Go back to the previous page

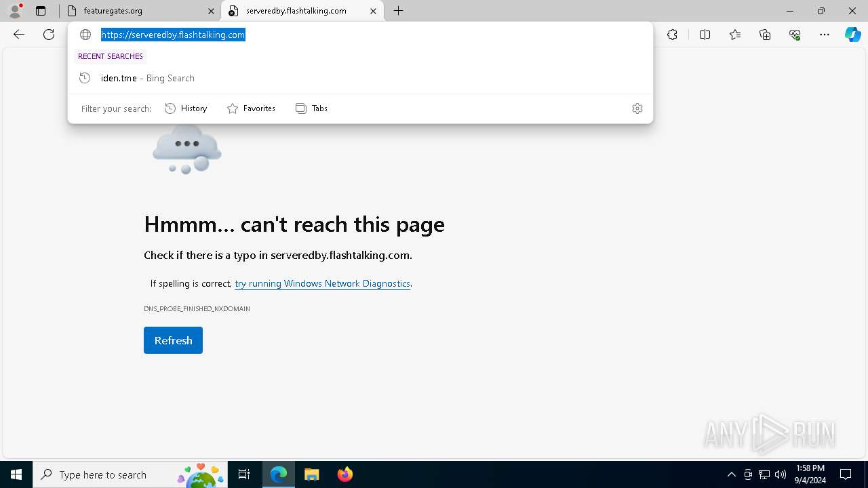tap(19, 35)
